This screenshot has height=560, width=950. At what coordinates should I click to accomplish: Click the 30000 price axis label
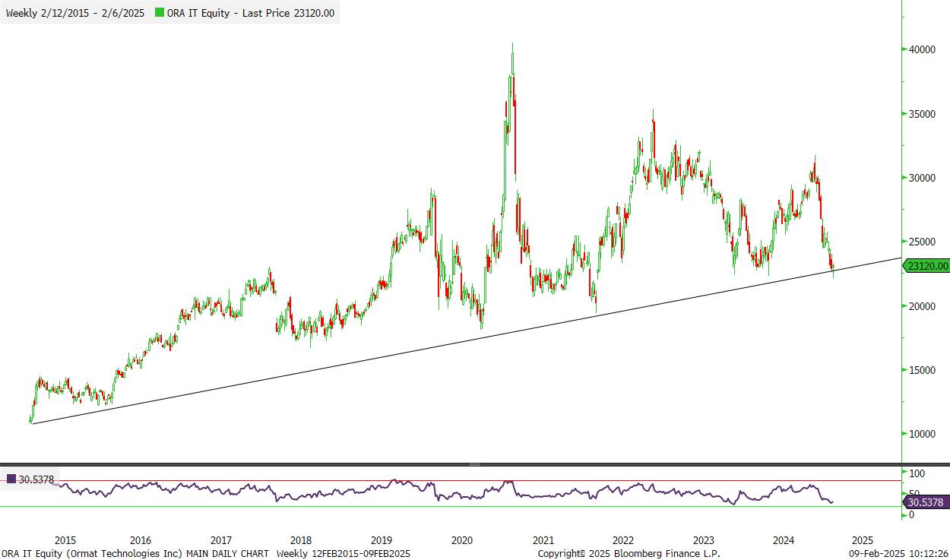click(x=922, y=178)
